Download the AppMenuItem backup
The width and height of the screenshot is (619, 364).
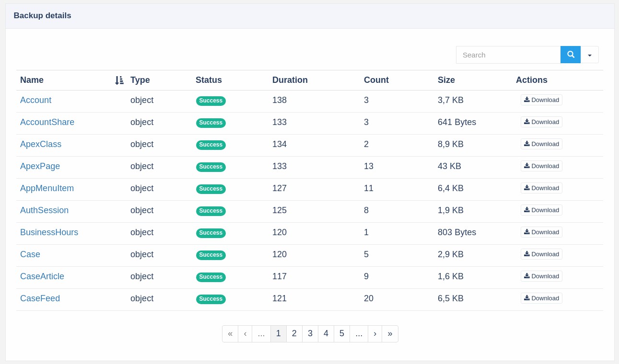point(541,188)
